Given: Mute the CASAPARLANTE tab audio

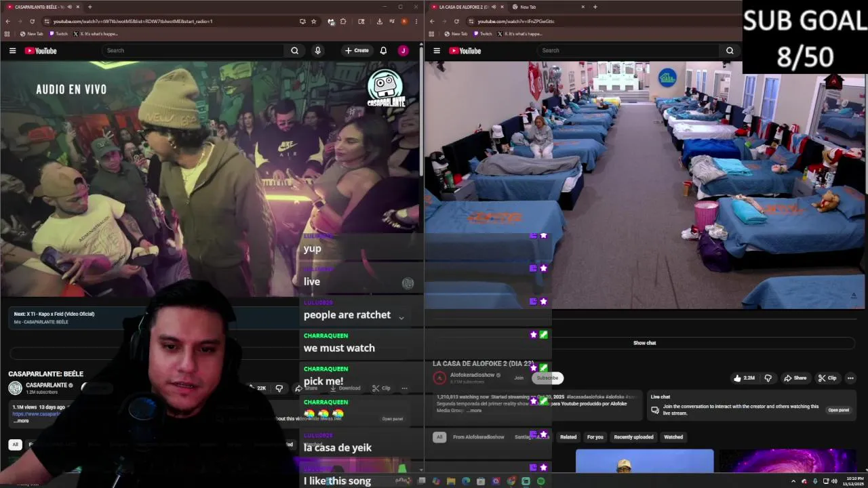Looking at the screenshot, I should [x=69, y=7].
